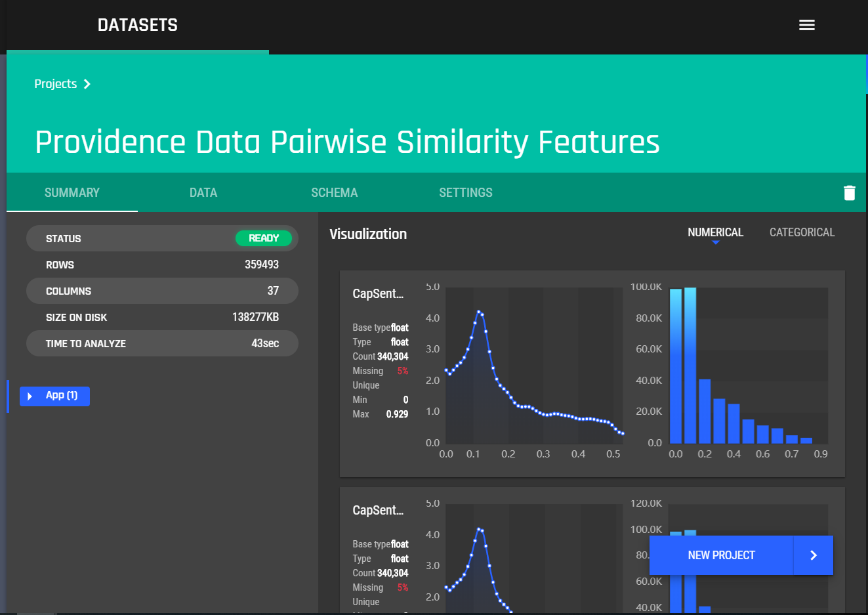Click the chevron next to Projects

pyautogui.click(x=87, y=84)
